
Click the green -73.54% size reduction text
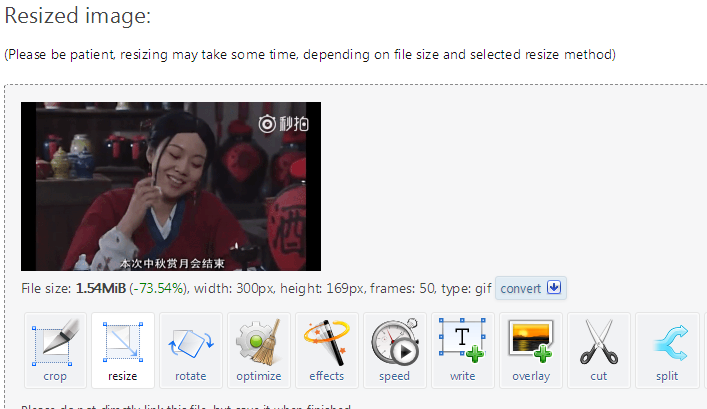click(158, 288)
